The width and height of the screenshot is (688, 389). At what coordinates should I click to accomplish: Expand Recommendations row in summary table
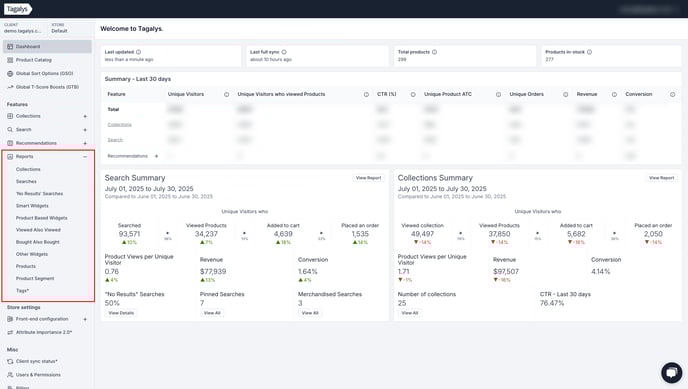[x=156, y=156]
